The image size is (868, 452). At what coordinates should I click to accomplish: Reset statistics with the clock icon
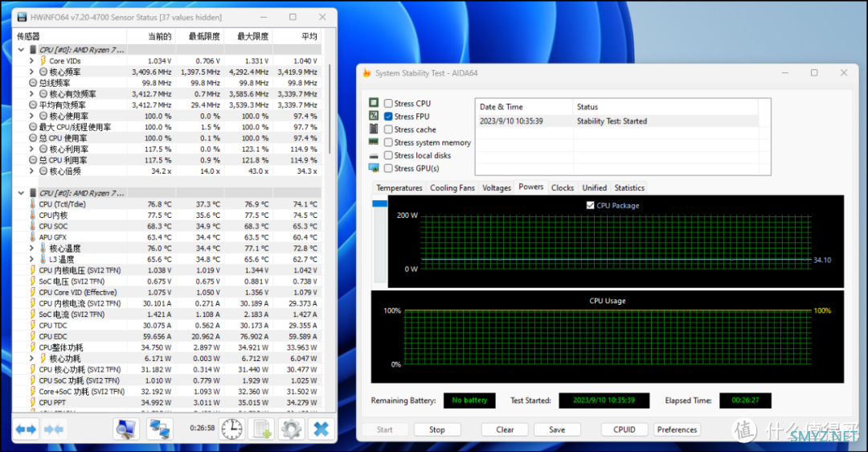[231, 429]
